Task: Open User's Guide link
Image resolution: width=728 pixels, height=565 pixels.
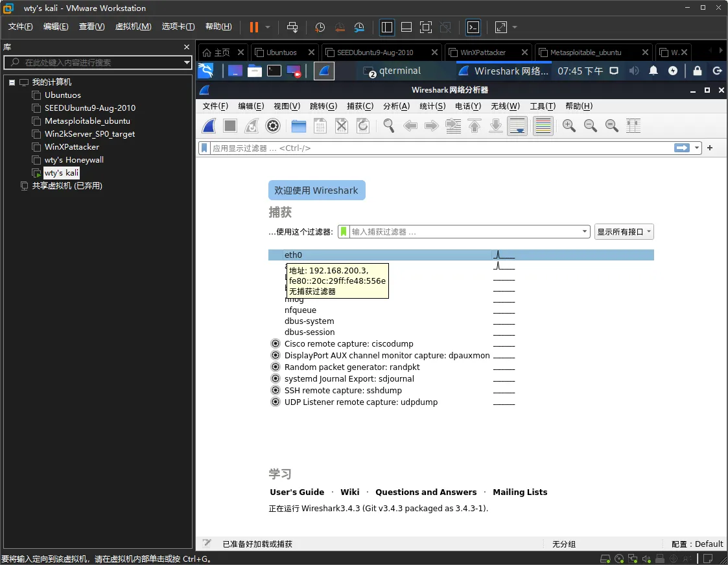Action: point(297,492)
